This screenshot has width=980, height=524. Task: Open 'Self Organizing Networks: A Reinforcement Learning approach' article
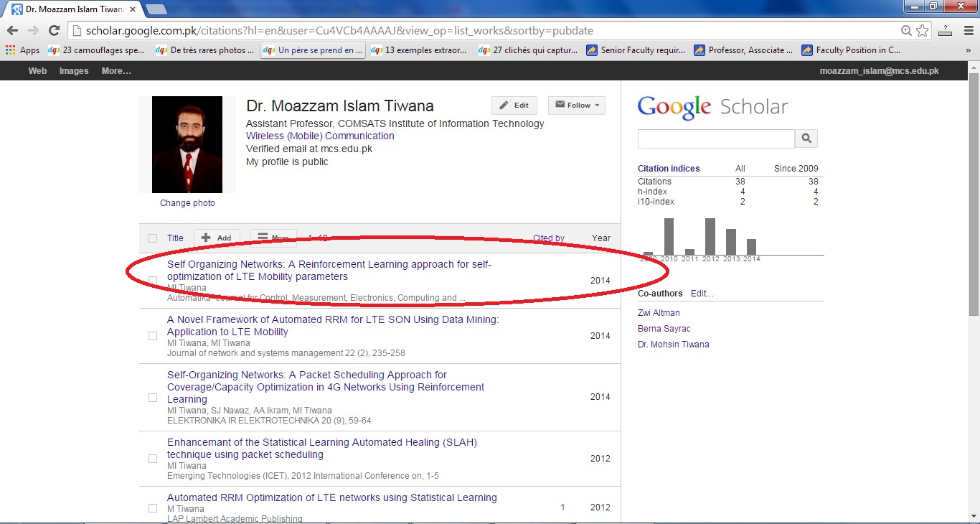click(x=329, y=271)
